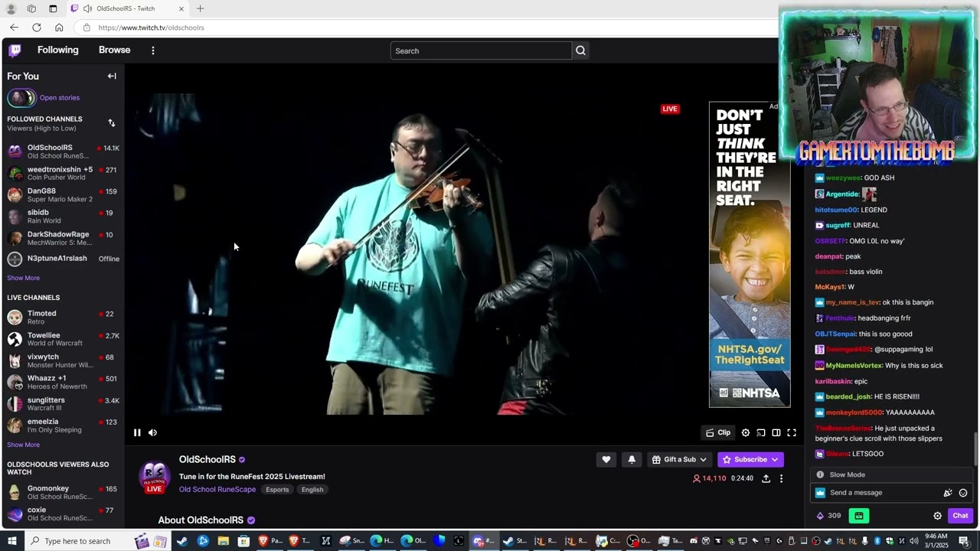This screenshot has width=980, height=551.
Task: Open vixwytch live channel
Action: pos(62,360)
